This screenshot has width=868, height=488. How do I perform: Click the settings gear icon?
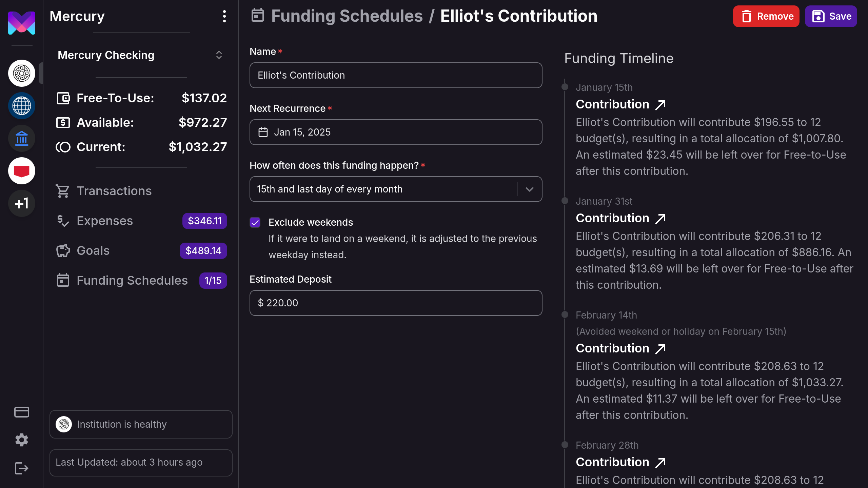(21, 440)
